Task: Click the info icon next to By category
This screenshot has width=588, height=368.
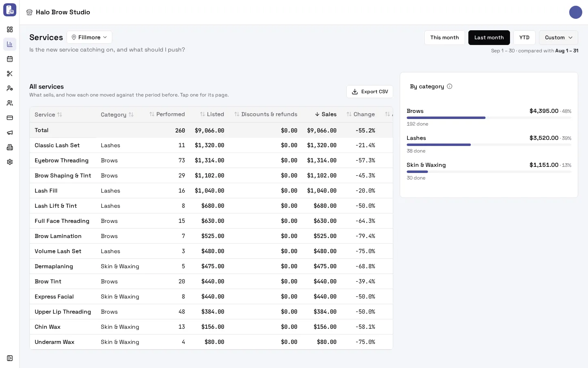Action: pos(450,86)
